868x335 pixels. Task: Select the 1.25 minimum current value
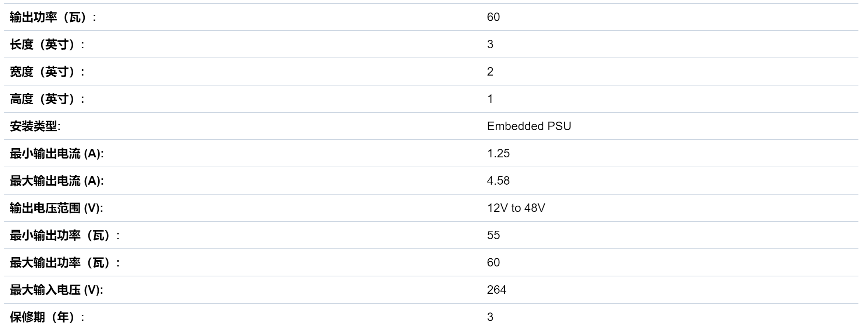pos(498,153)
